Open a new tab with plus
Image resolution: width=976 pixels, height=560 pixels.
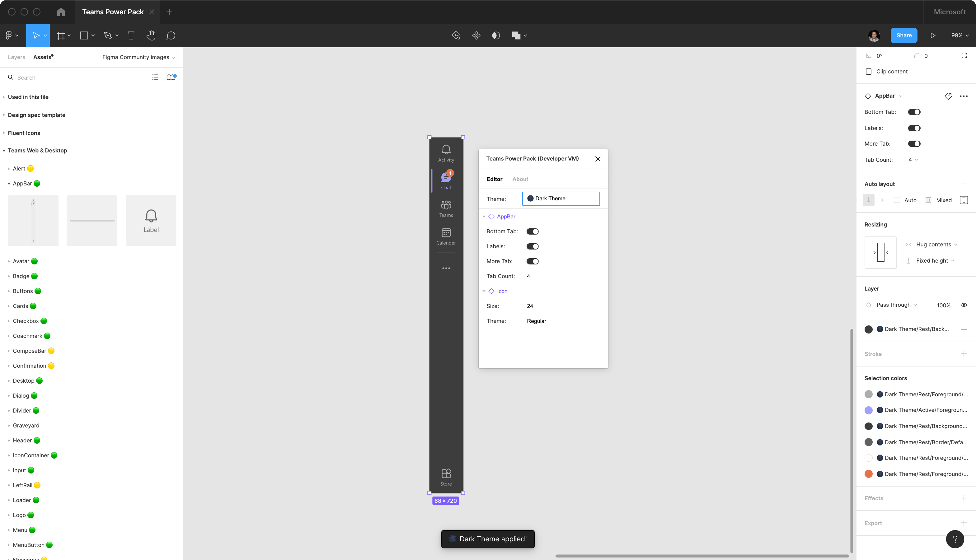click(169, 12)
